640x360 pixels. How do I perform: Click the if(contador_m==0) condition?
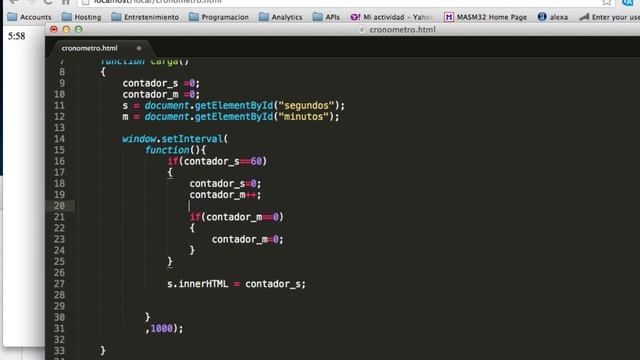pyautogui.click(x=236, y=217)
